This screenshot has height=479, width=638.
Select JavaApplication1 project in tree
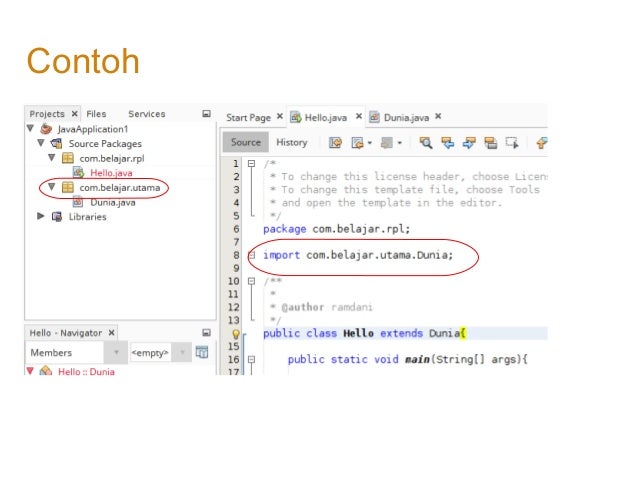pyautogui.click(x=92, y=129)
